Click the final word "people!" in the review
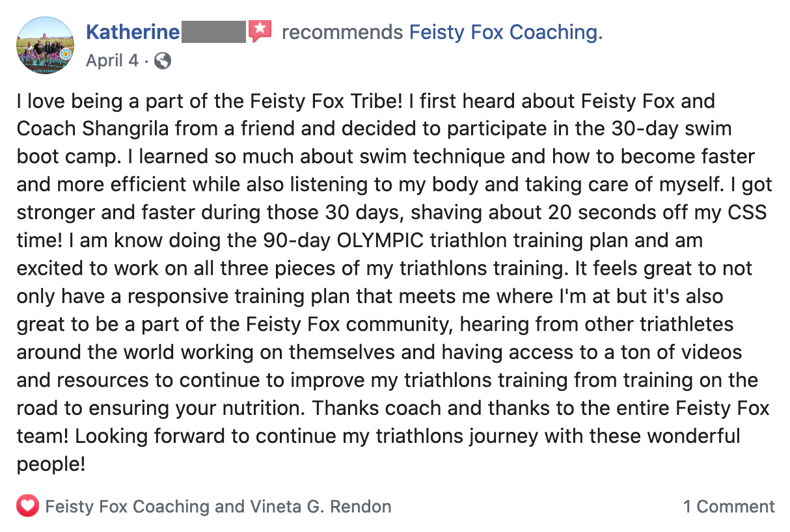 pyautogui.click(x=51, y=465)
